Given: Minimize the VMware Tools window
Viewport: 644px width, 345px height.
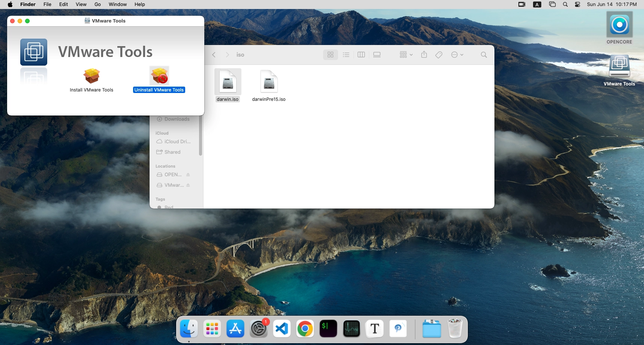Looking at the screenshot, I should (x=20, y=21).
